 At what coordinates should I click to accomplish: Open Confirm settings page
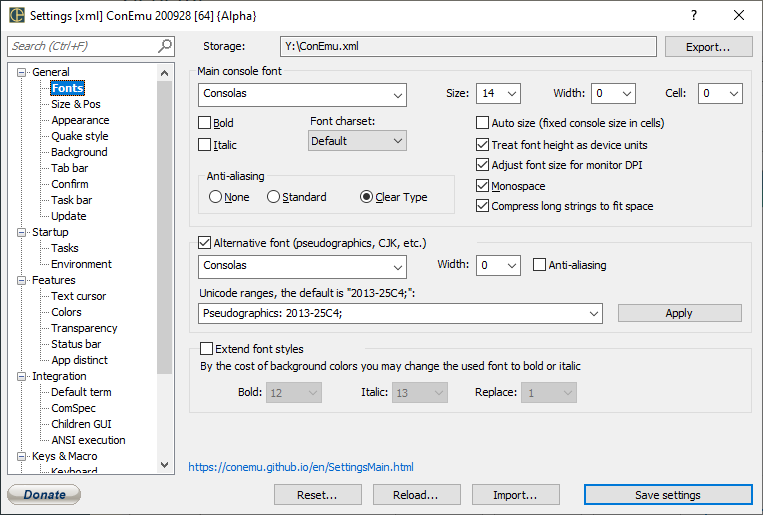[70, 184]
